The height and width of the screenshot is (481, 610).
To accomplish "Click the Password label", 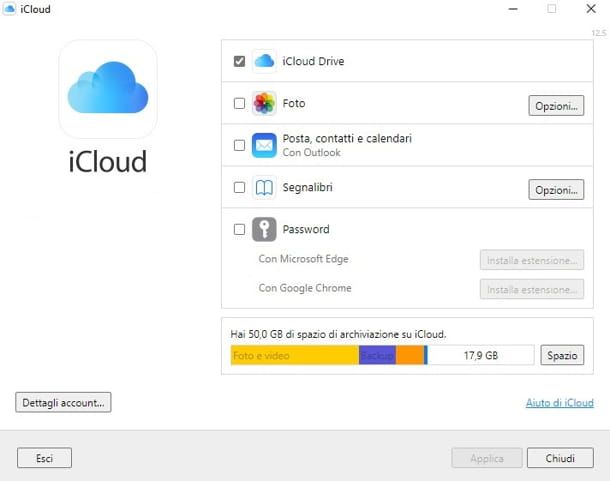I will click(306, 229).
